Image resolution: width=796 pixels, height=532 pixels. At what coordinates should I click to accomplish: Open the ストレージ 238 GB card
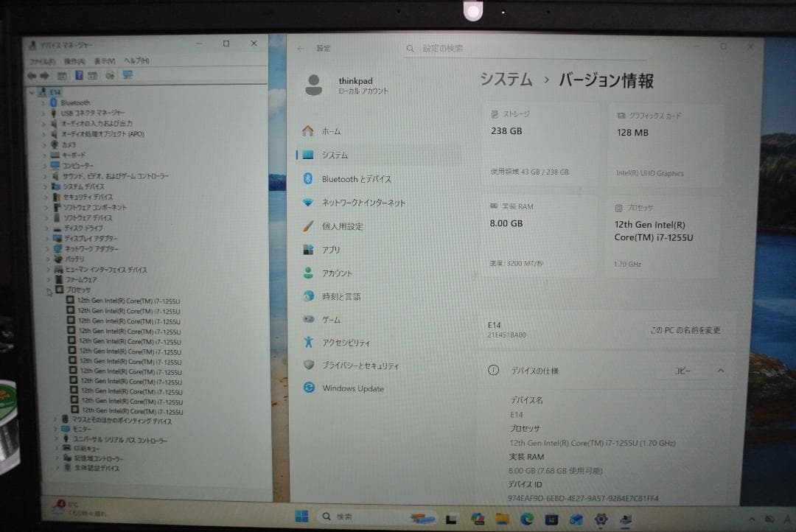coord(540,144)
